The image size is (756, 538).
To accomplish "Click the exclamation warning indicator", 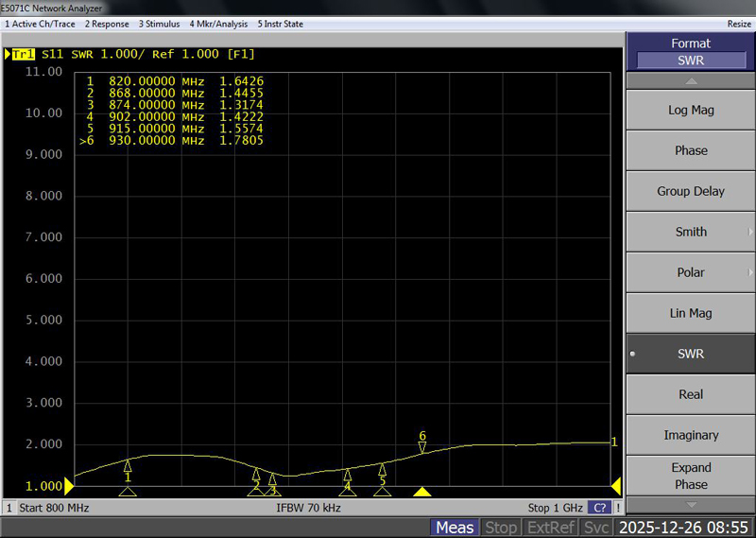I will click(617, 508).
